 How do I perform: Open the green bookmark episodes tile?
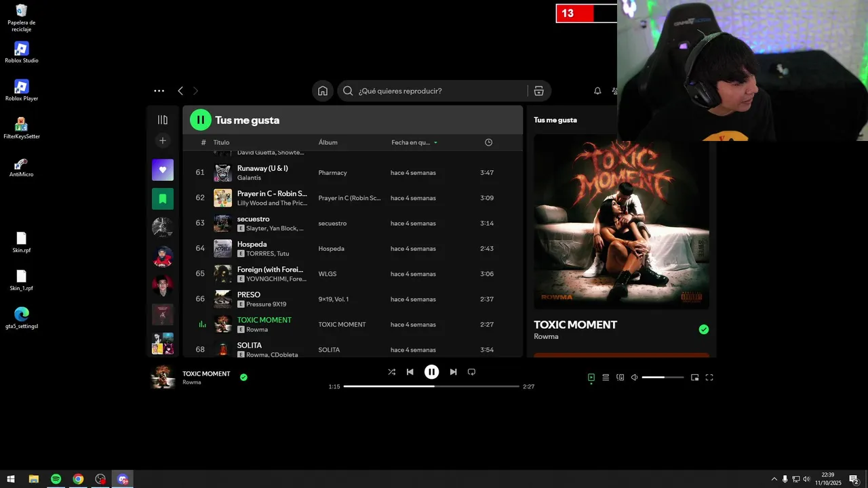pos(163,199)
